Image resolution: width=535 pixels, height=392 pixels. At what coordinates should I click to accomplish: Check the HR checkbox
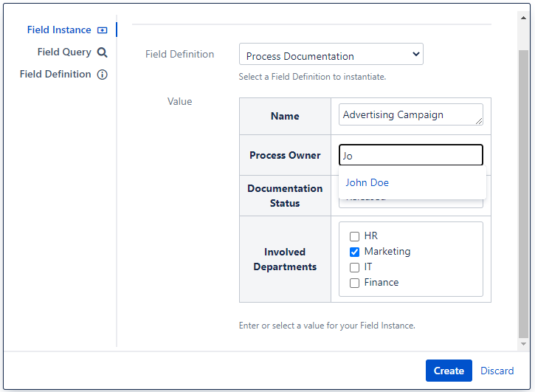(354, 236)
